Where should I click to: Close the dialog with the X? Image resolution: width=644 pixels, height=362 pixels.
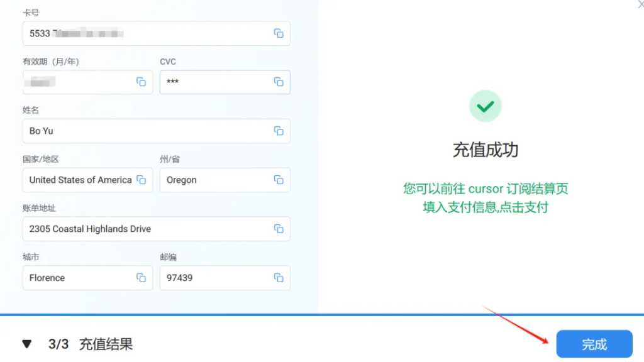click(x=640, y=4)
